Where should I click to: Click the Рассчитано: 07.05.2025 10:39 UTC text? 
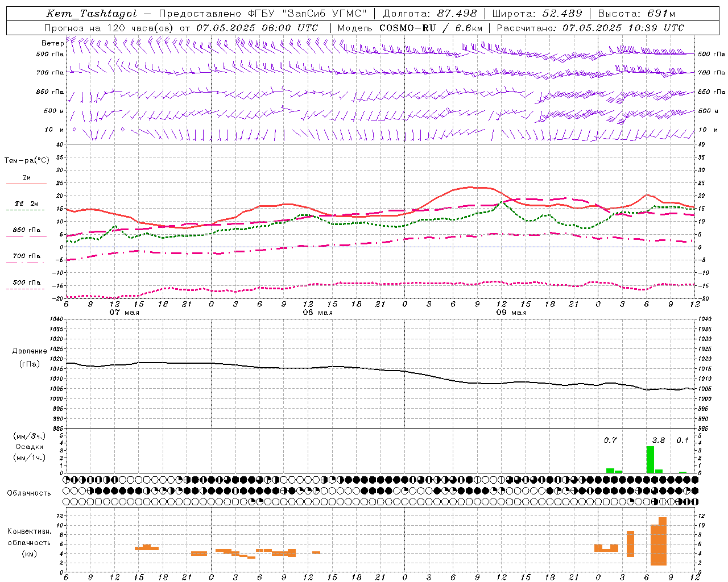590,28
